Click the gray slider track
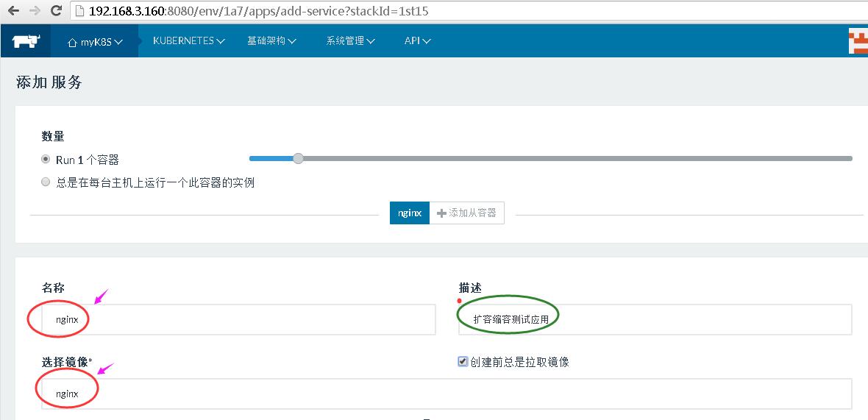This screenshot has width=868, height=420. 578,159
